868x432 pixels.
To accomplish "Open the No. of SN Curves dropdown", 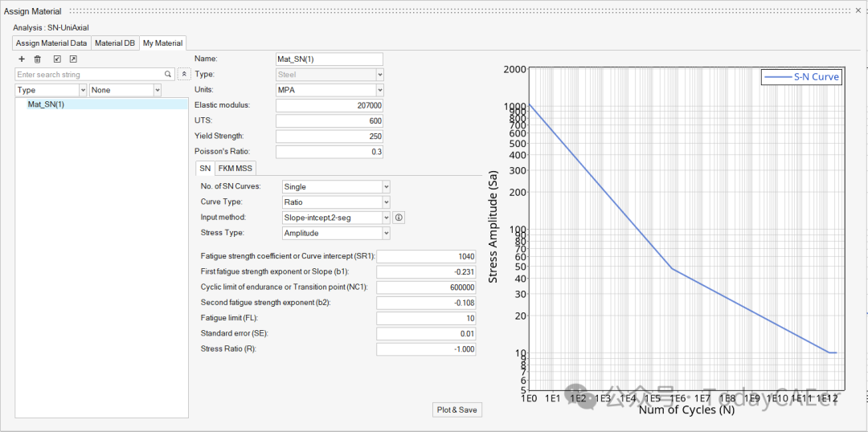I will click(336, 187).
